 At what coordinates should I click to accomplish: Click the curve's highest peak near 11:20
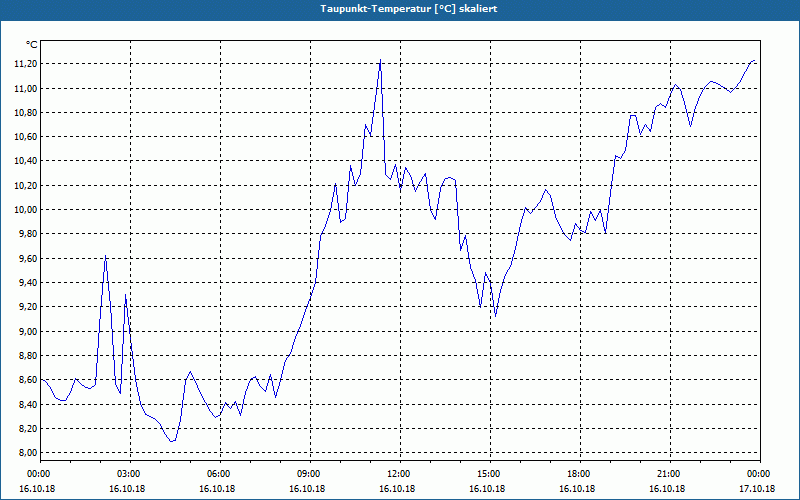click(x=380, y=60)
